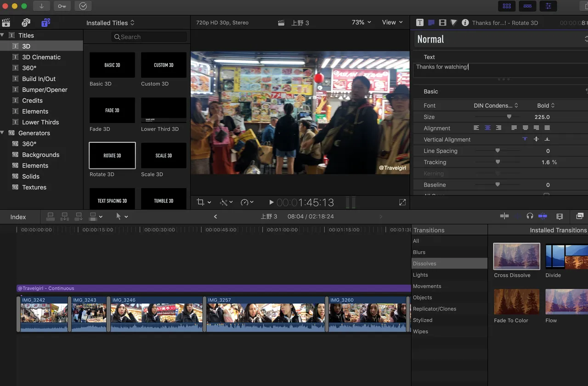Select 3D Cinematic in Titles sidebar
Screen dimensions: 588x386
(x=41, y=57)
